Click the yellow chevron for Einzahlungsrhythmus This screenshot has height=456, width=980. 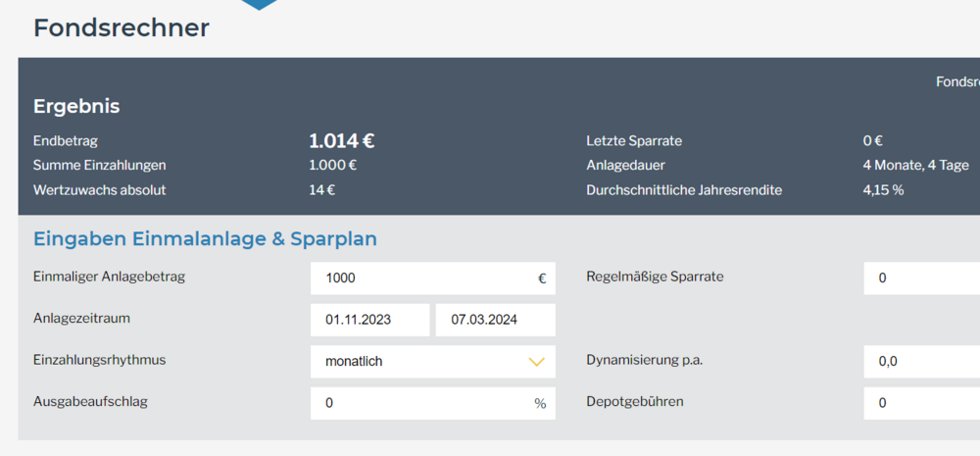(x=536, y=361)
